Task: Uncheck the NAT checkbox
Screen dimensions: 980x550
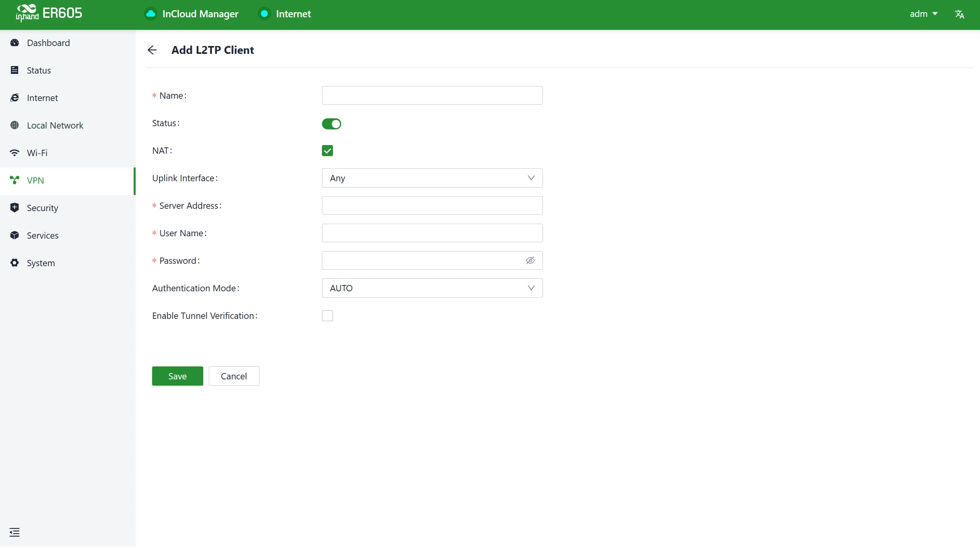Action: click(x=327, y=151)
